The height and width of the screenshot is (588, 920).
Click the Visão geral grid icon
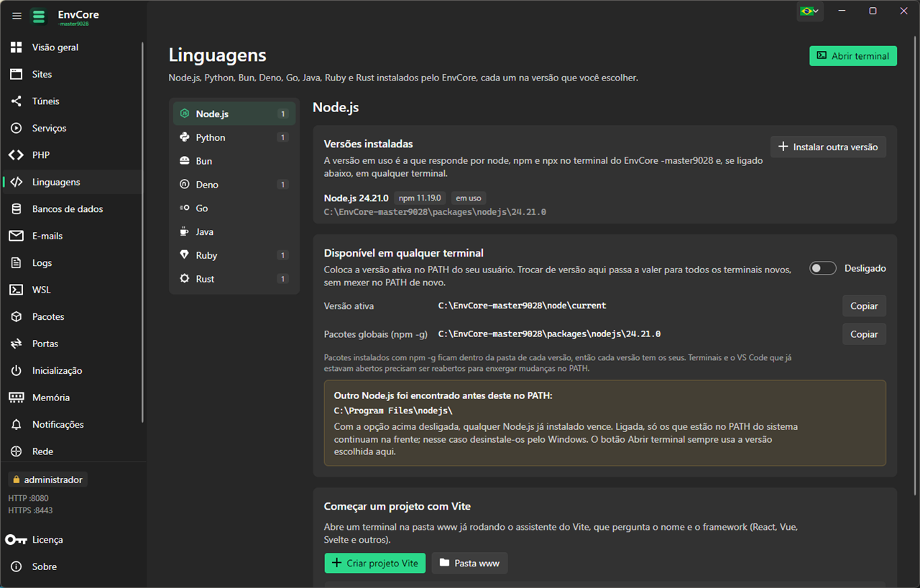tap(16, 47)
